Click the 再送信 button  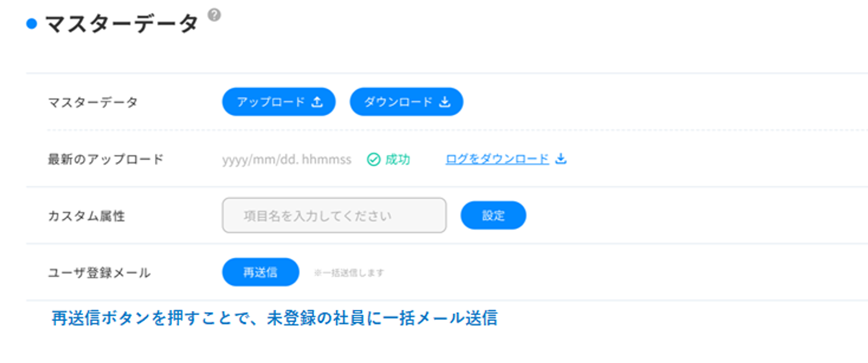pos(261,272)
